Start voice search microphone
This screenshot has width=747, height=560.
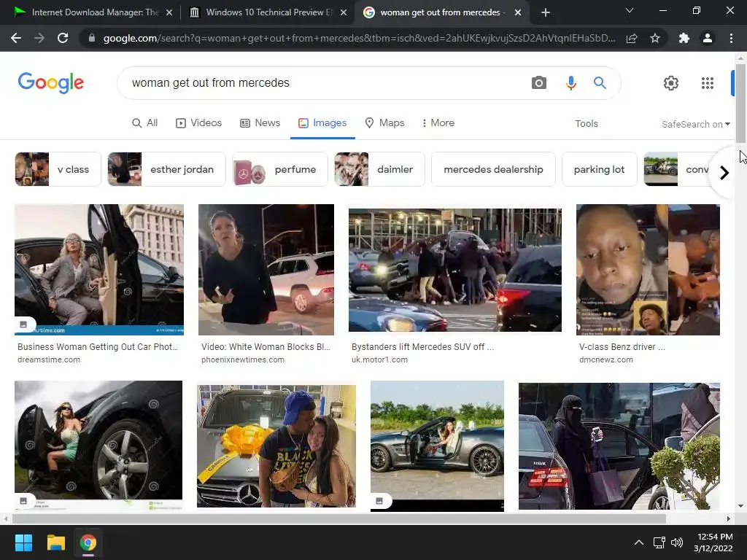pyautogui.click(x=570, y=83)
